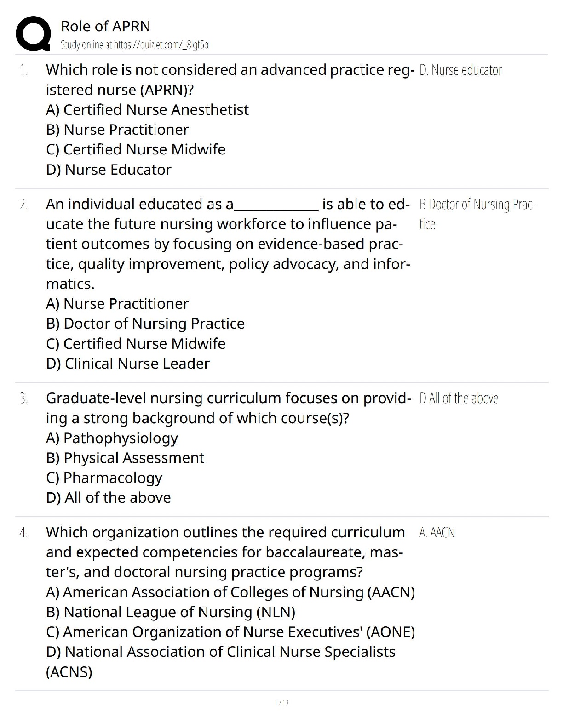Click the 'D All of the above' answer

(459, 398)
